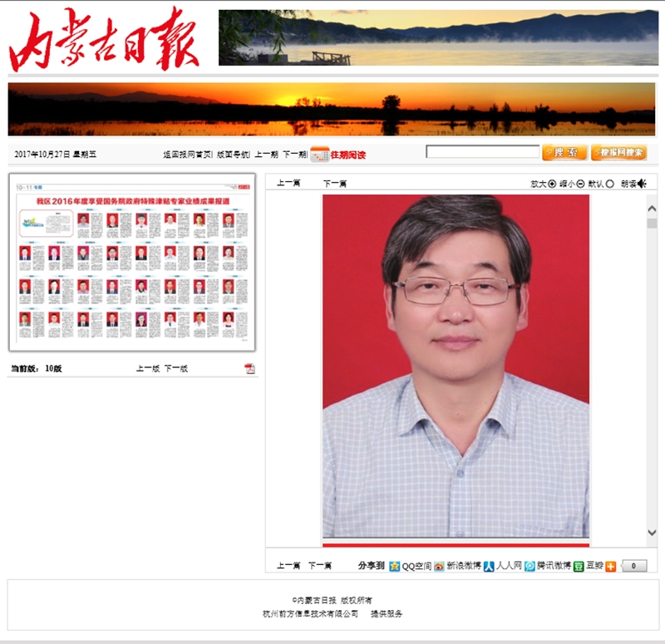This screenshot has width=665, height=644.
Task: Click the 豆瓣 share icon
Action: [579, 566]
